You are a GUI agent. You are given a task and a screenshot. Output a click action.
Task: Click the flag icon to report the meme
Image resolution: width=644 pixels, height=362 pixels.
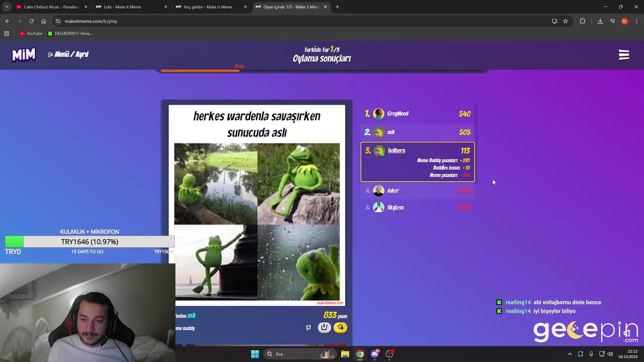tap(308, 328)
